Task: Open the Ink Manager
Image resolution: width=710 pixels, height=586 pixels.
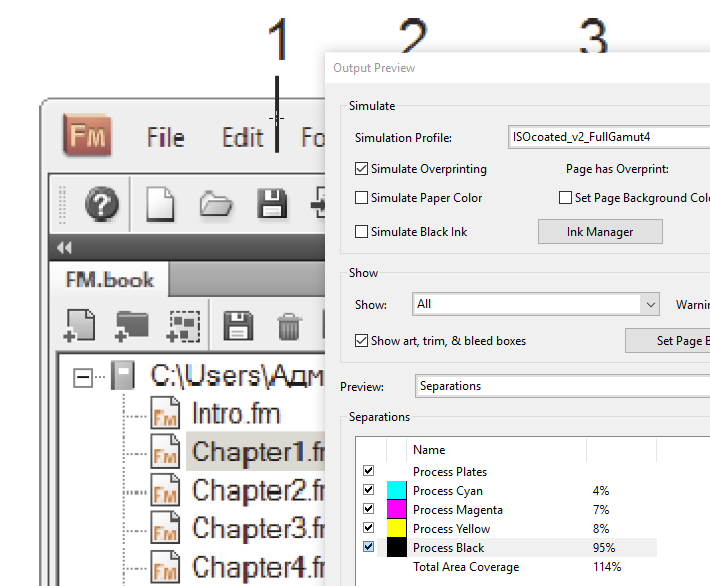Action: coord(600,232)
